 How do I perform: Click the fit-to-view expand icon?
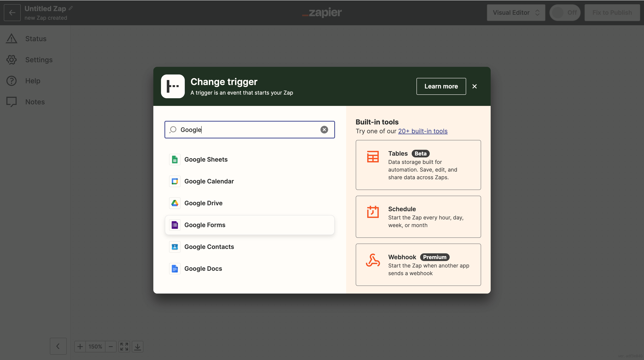pos(124,347)
